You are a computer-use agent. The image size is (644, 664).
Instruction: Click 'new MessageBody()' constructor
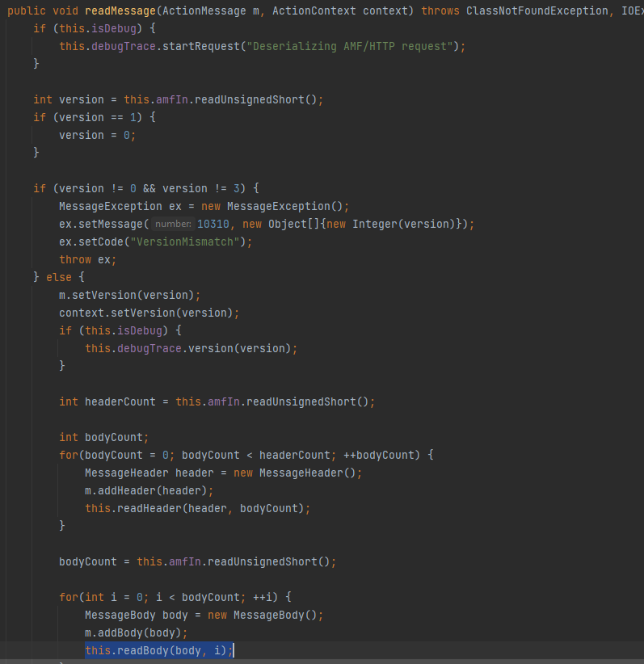click(263, 616)
